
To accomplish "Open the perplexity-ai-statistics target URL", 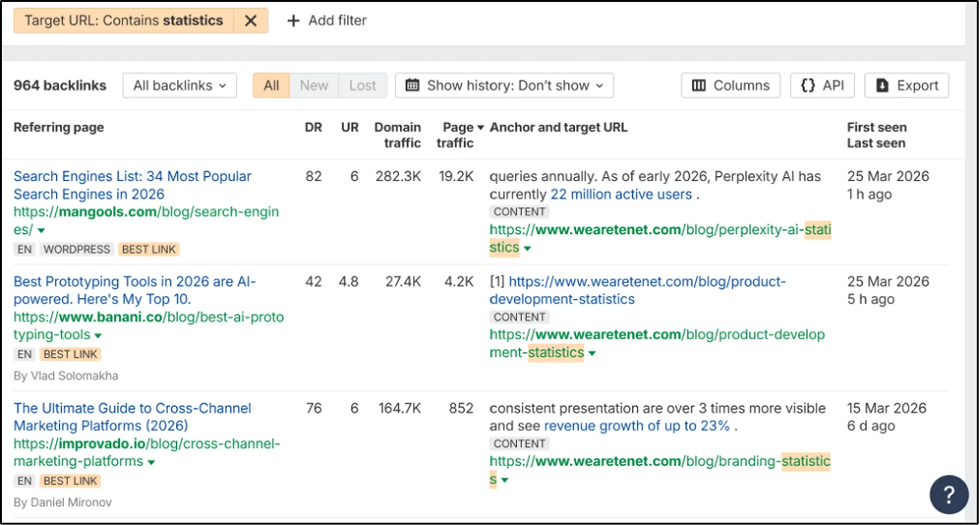I will (x=660, y=238).
